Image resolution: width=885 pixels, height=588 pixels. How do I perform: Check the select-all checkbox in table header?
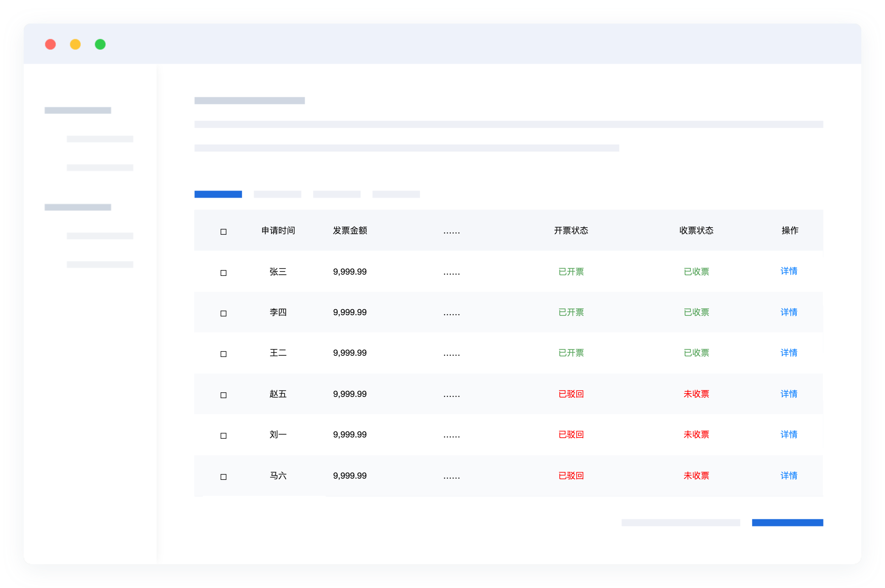point(223,232)
